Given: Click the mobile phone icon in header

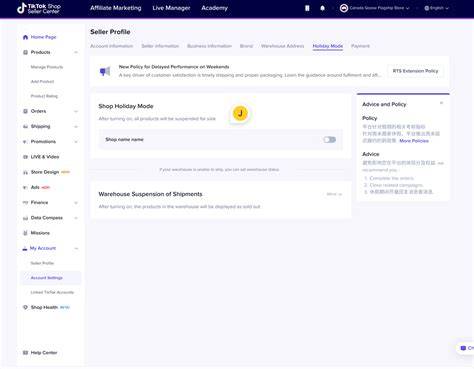Looking at the screenshot, I should [307, 8].
